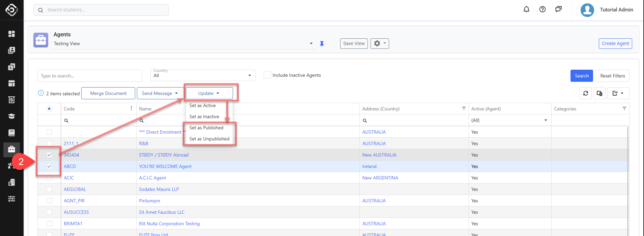Expand the Country filter dropdown
Image resolution: width=644 pixels, height=236 pixels.
pyautogui.click(x=203, y=75)
